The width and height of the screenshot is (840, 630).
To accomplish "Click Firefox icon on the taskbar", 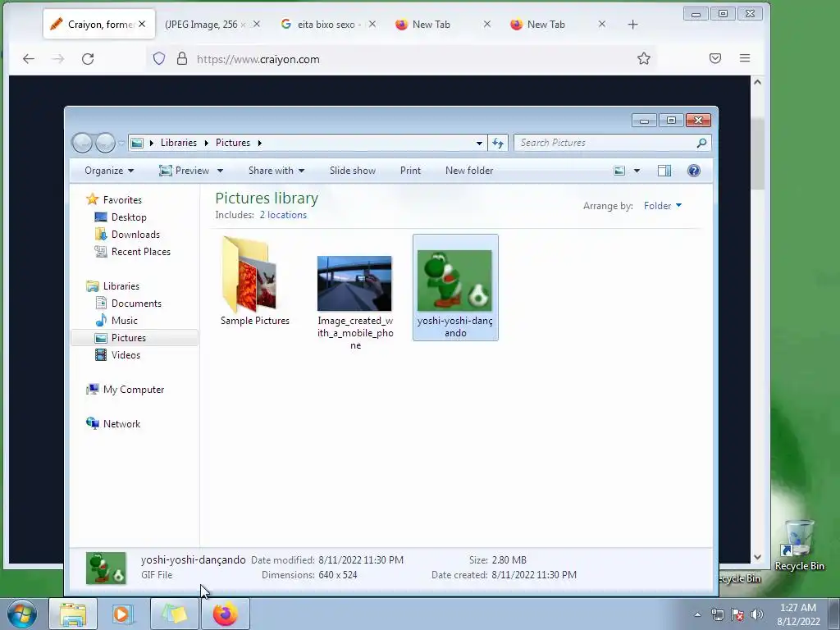I will point(225,614).
